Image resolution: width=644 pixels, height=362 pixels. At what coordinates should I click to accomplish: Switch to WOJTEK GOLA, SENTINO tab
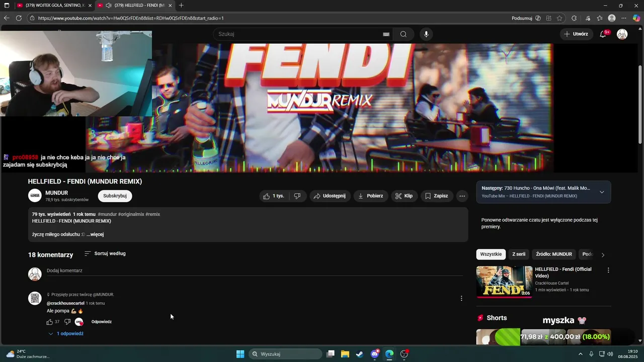[x=53, y=6]
